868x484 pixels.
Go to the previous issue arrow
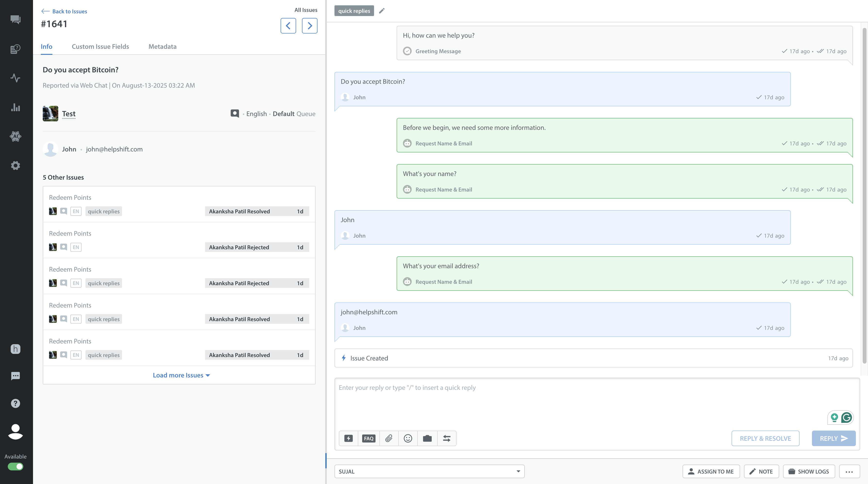coord(288,26)
